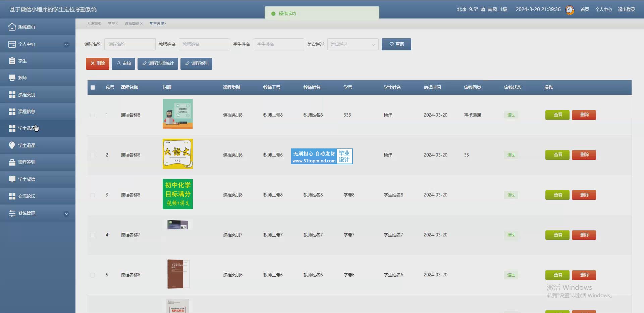Viewport: 644px width, 313px height.
Task: Click the bulb icon beside 学生退课
Action: 12,145
